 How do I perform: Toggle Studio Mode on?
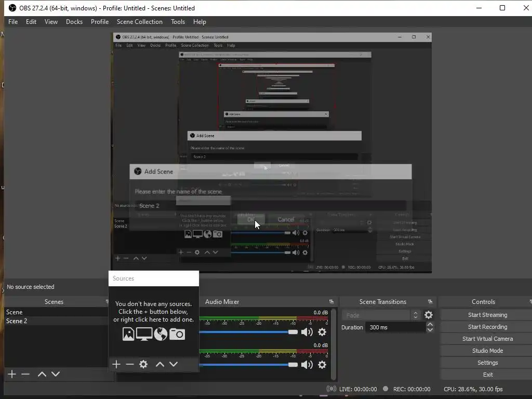pos(487,351)
